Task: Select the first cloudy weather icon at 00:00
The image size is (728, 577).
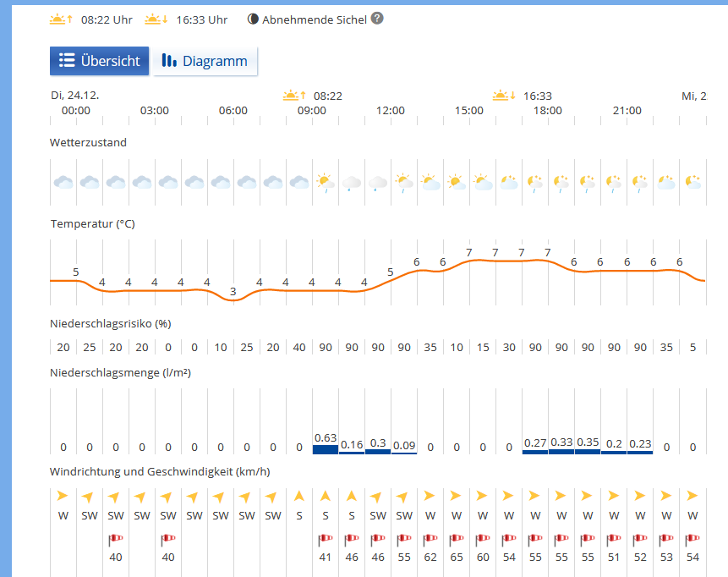Action: pos(63,182)
